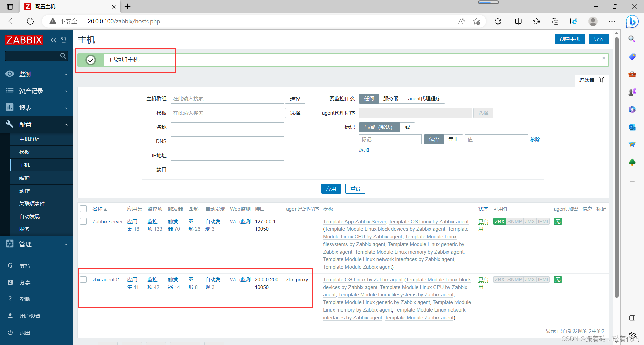Open browser collections icon

click(555, 21)
